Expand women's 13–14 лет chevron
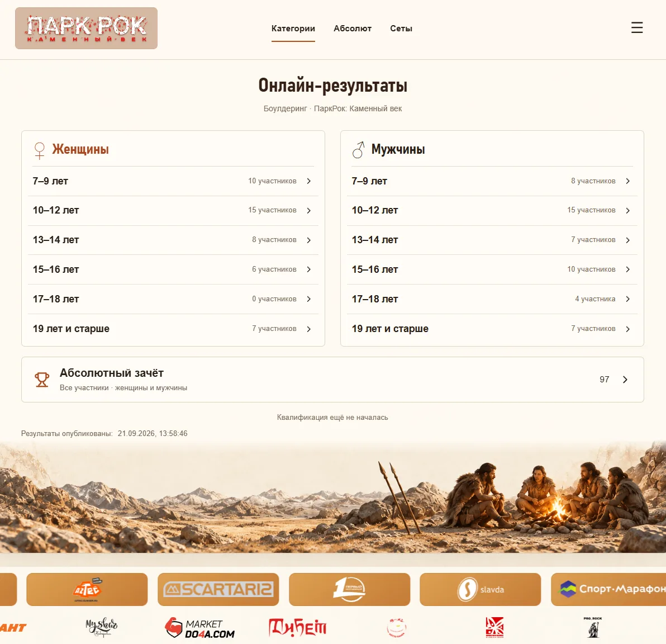 [309, 240]
